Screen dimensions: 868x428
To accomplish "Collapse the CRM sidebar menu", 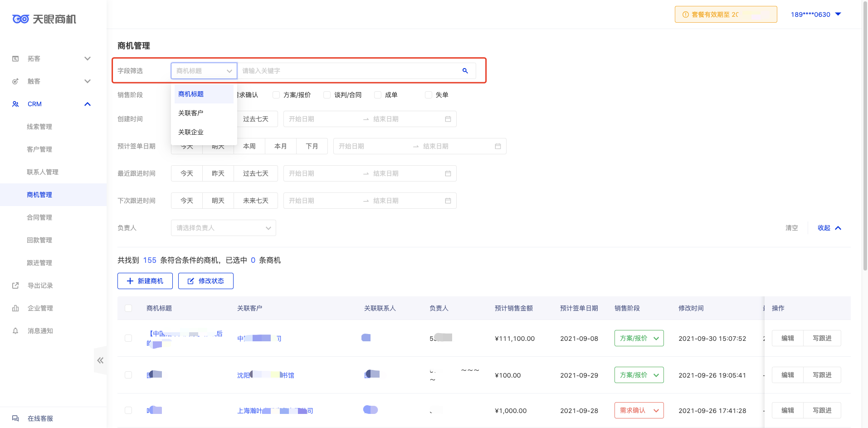I will (x=88, y=104).
